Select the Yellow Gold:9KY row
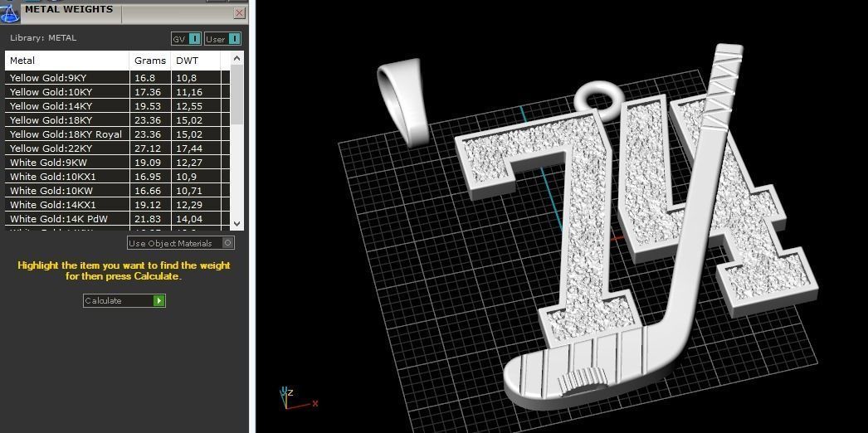 [117, 78]
